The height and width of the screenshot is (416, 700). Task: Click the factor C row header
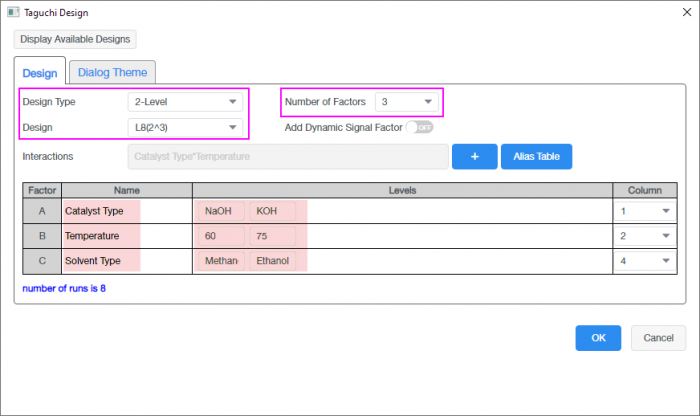(42, 261)
